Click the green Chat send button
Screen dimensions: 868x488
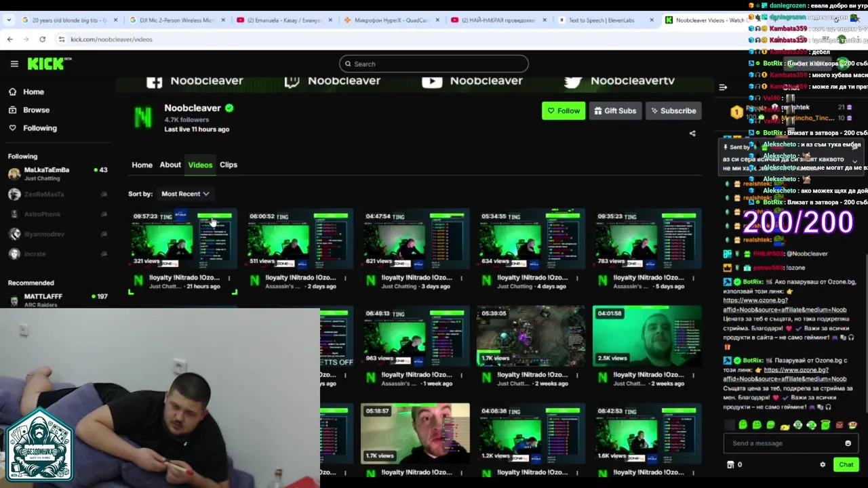point(846,465)
